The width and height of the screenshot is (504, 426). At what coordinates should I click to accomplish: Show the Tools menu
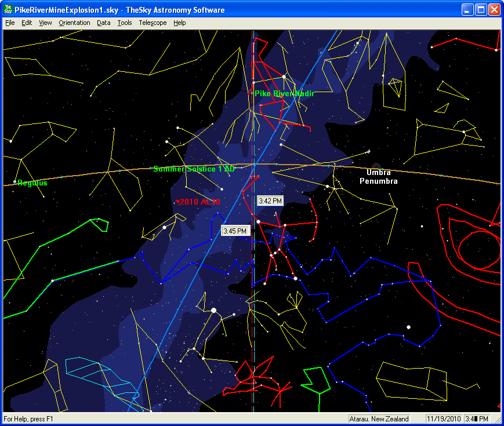click(124, 23)
